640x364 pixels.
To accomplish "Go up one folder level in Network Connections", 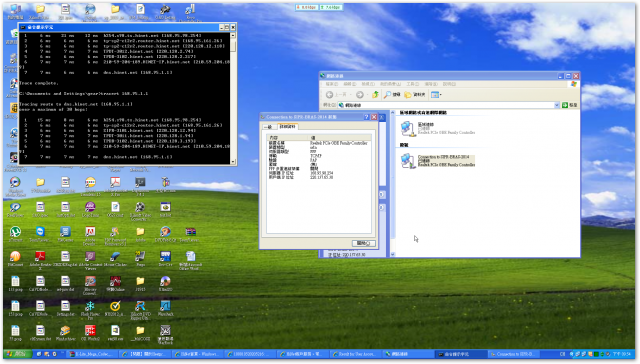I will coord(375,95).
